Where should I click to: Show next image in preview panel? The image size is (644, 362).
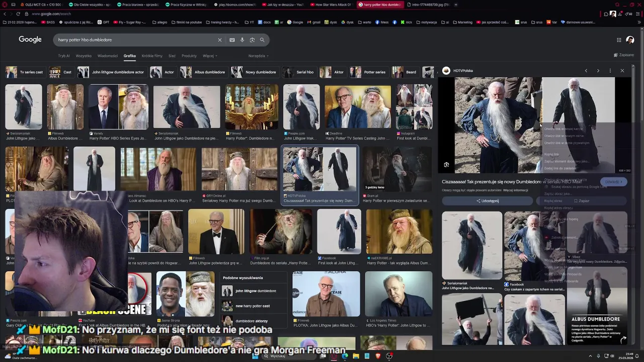pyautogui.click(x=598, y=71)
